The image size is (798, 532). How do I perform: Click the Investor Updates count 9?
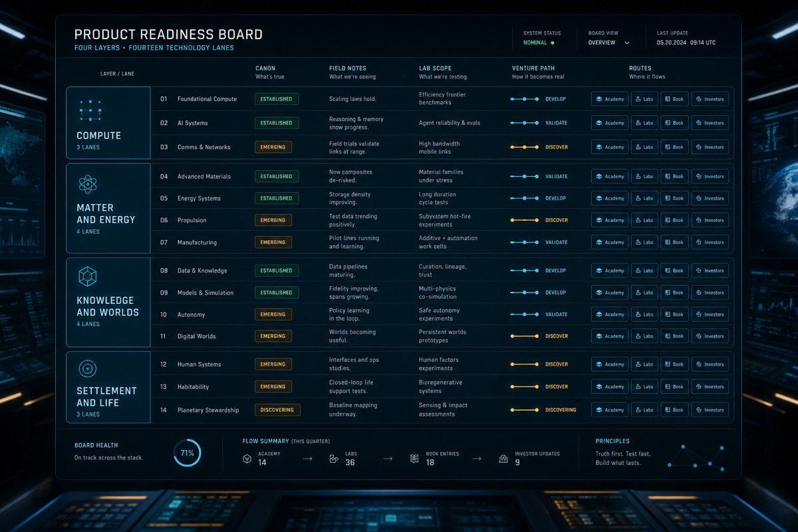click(x=517, y=463)
